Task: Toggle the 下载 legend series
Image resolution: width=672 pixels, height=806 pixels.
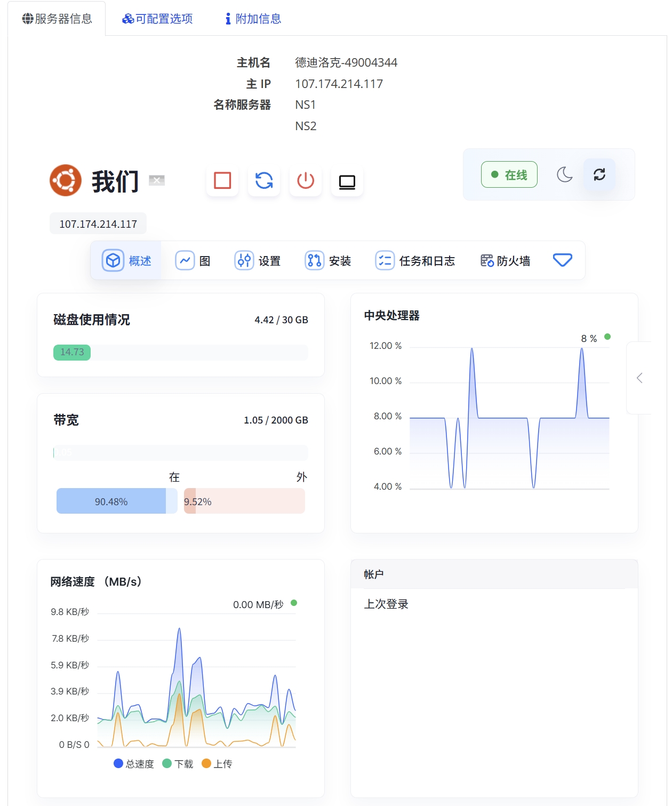Action: click(178, 764)
